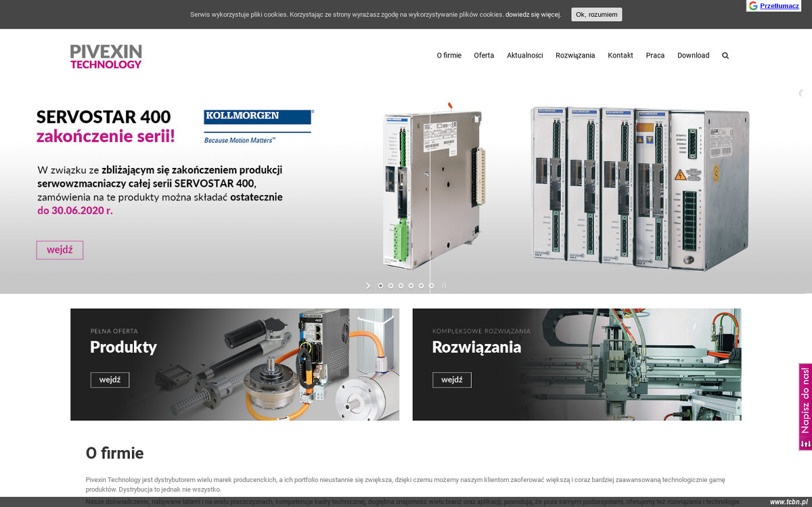Open the search magnifier icon in navigation
Viewport: 812px width, 507px height.
[725, 56]
